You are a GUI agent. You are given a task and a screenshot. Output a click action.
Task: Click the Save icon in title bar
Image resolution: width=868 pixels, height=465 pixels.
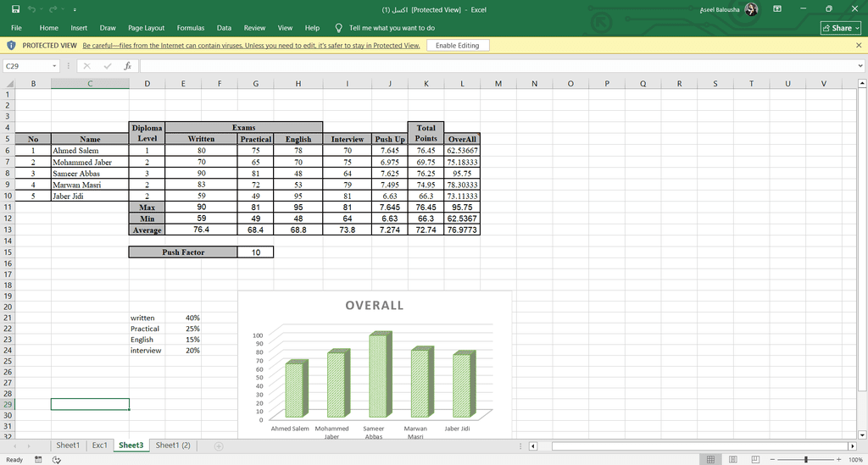16,9
